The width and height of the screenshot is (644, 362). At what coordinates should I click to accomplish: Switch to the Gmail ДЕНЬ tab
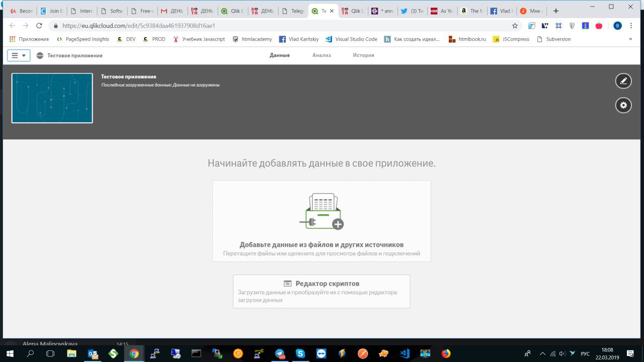click(172, 11)
